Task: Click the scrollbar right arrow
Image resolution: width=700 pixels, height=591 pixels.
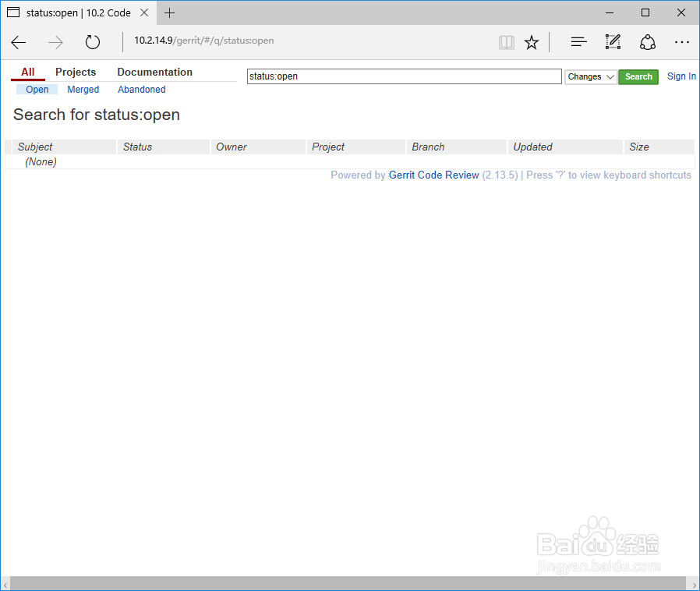Action: (x=694, y=584)
